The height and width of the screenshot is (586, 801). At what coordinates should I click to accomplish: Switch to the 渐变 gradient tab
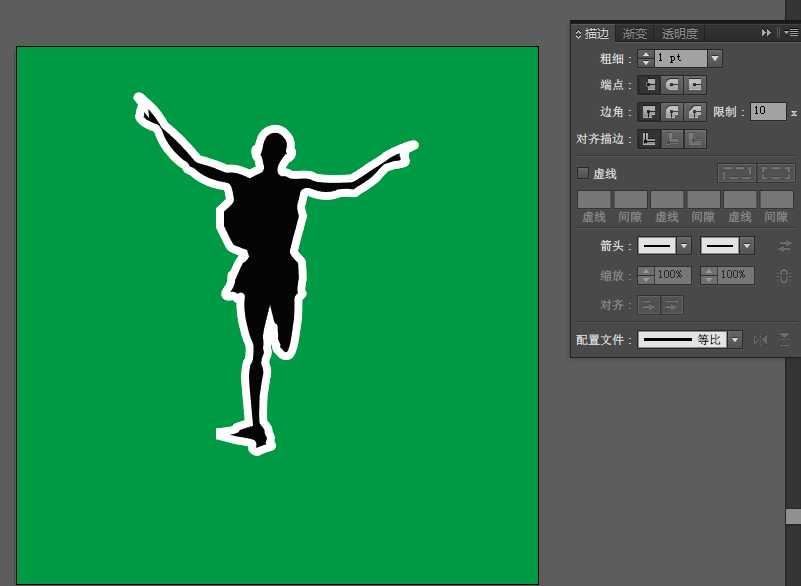click(635, 33)
